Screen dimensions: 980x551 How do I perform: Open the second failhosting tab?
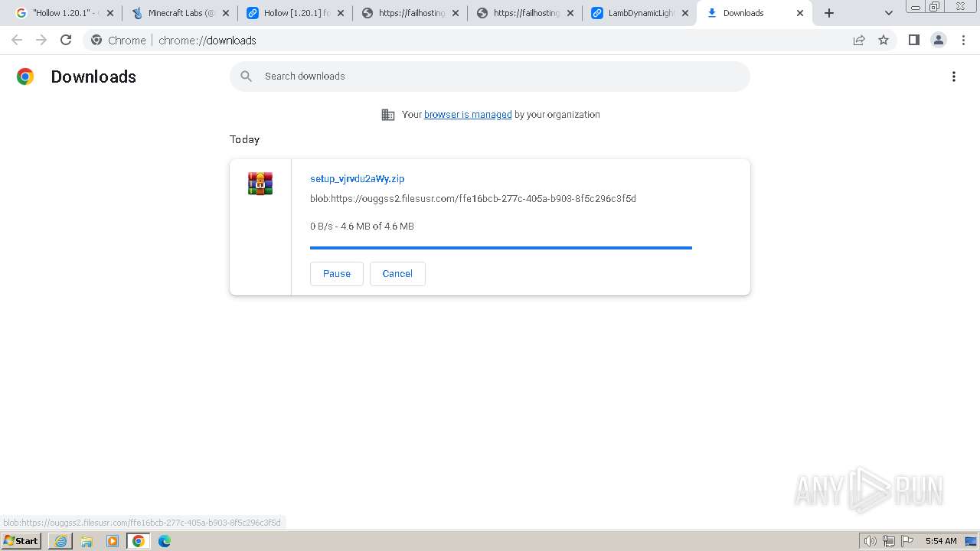[524, 13]
